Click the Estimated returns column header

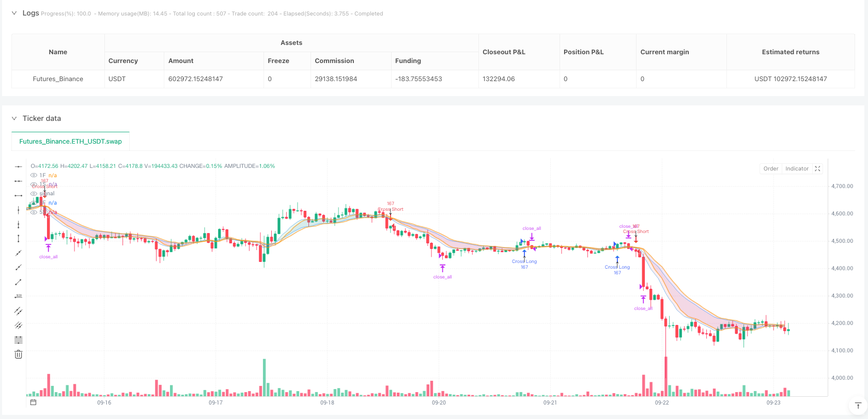[x=791, y=52]
